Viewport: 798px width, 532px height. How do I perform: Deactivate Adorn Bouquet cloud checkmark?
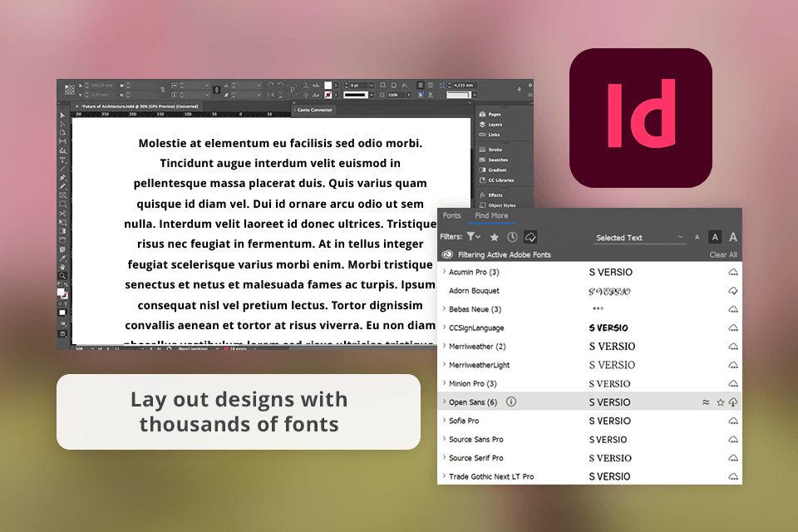point(733,291)
